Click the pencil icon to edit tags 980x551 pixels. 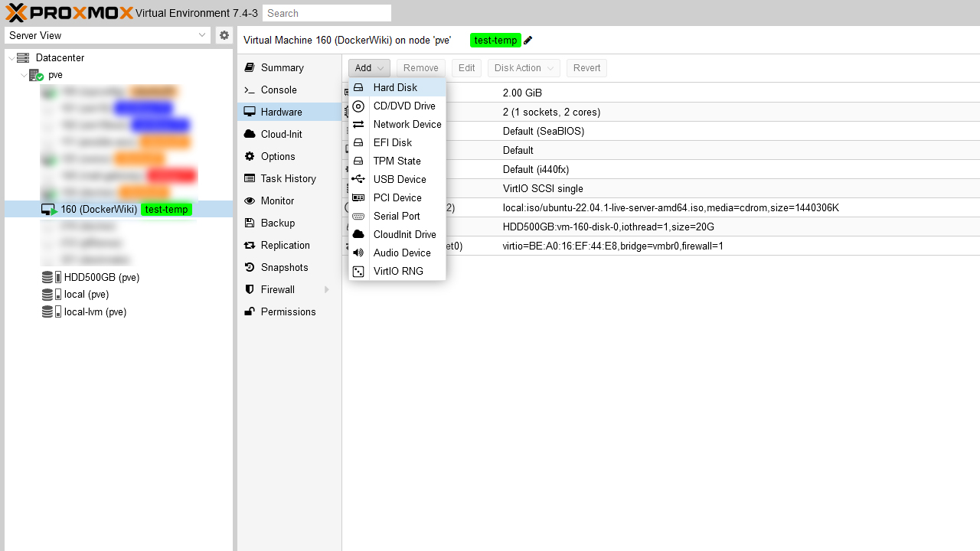(528, 41)
